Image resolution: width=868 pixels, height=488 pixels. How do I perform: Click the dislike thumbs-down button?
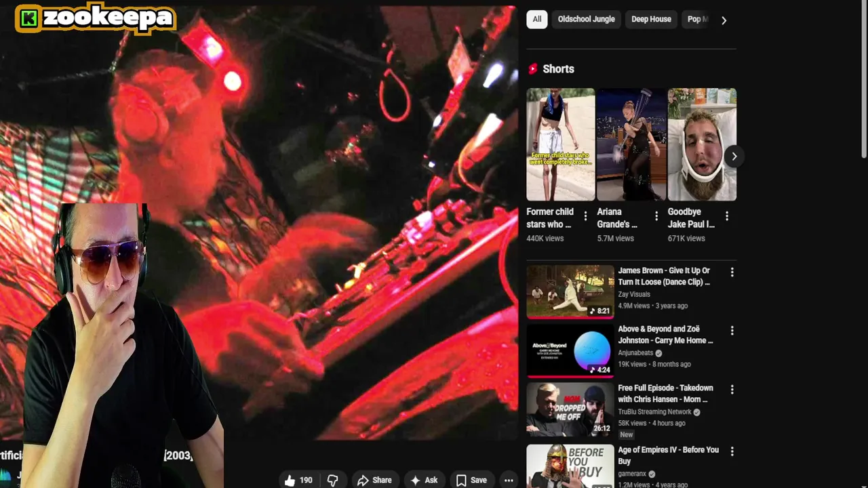pyautogui.click(x=333, y=480)
